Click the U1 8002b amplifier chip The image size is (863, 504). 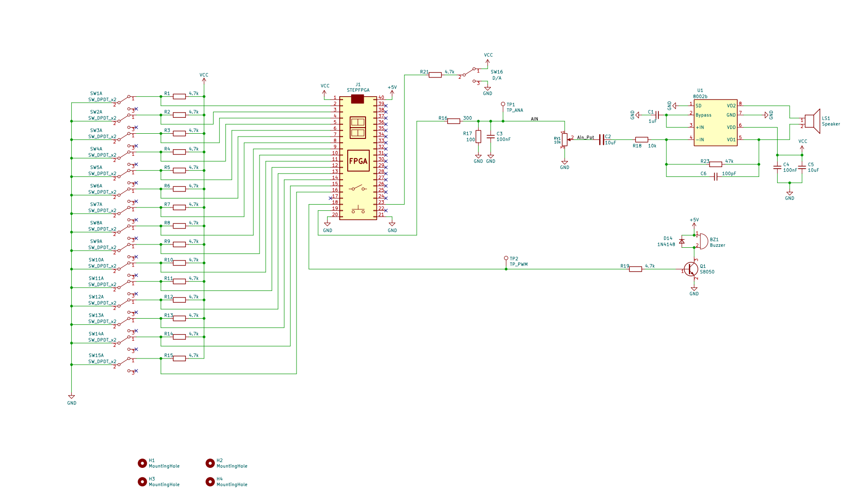click(715, 122)
